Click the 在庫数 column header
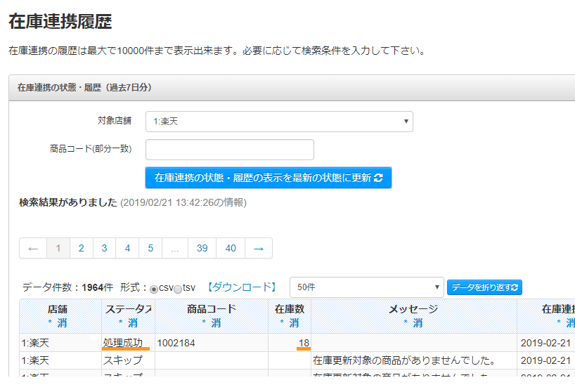The height and width of the screenshot is (392, 575). click(x=290, y=309)
